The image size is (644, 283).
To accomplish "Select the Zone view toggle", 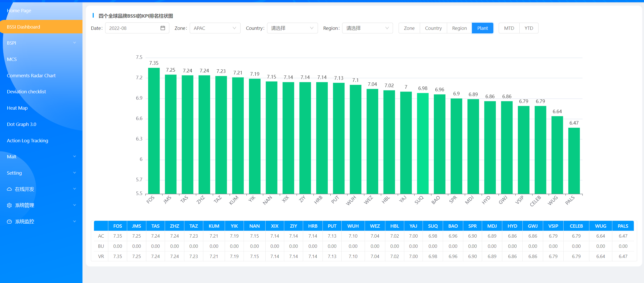I will click(x=409, y=28).
